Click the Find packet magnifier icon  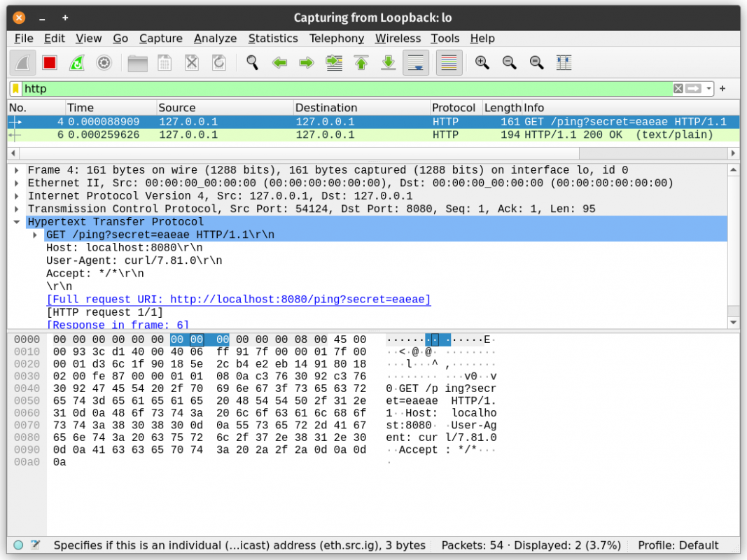coord(252,63)
